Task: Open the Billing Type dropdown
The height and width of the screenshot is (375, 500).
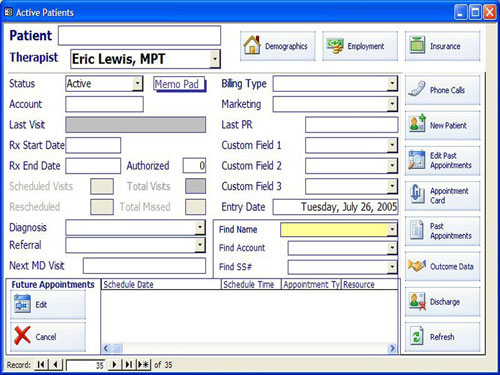Action: tap(392, 83)
